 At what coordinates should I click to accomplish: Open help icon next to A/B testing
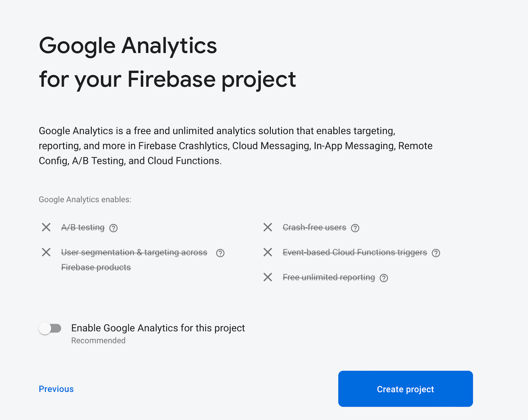tap(114, 228)
